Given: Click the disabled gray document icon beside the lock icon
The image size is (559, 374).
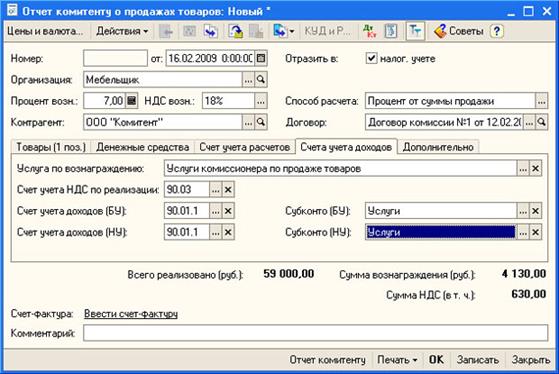Looking at the screenshot, I should click(x=256, y=31).
